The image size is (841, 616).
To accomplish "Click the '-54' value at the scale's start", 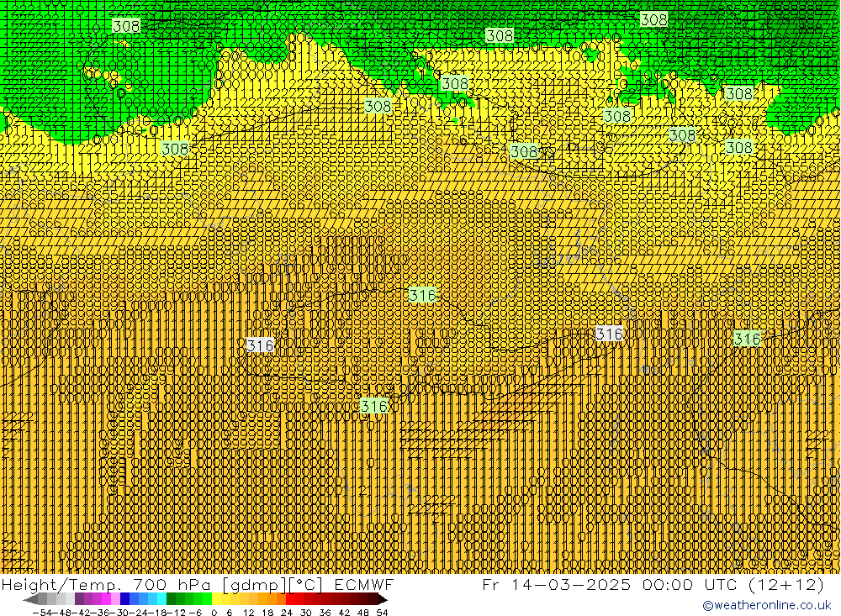I will (x=42, y=613).
